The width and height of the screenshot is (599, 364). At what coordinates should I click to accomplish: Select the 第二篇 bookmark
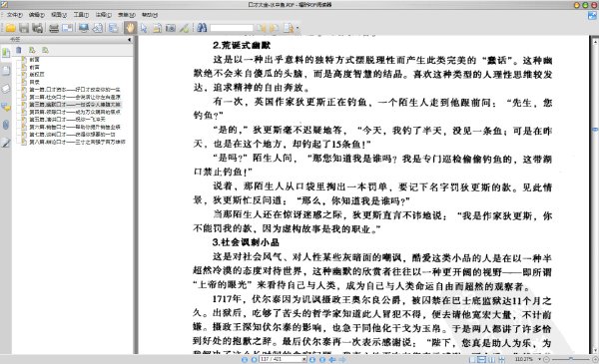click(x=75, y=97)
